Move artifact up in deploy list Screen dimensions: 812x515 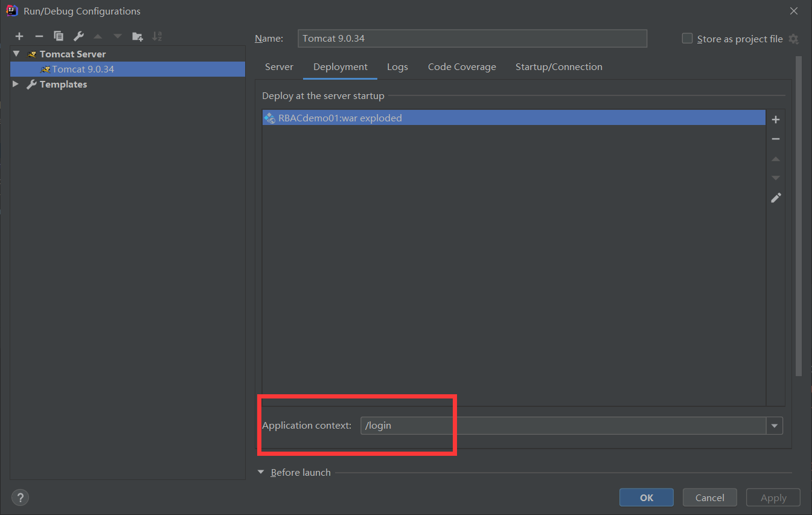(x=776, y=159)
